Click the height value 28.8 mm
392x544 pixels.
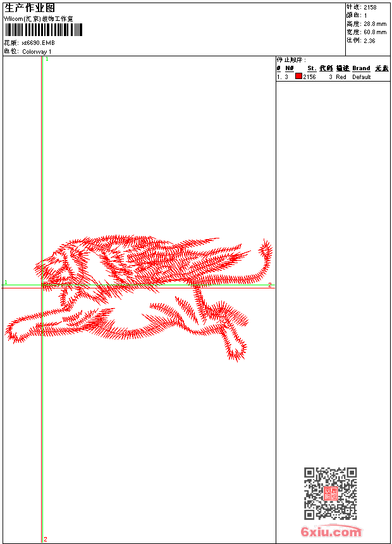point(375,24)
